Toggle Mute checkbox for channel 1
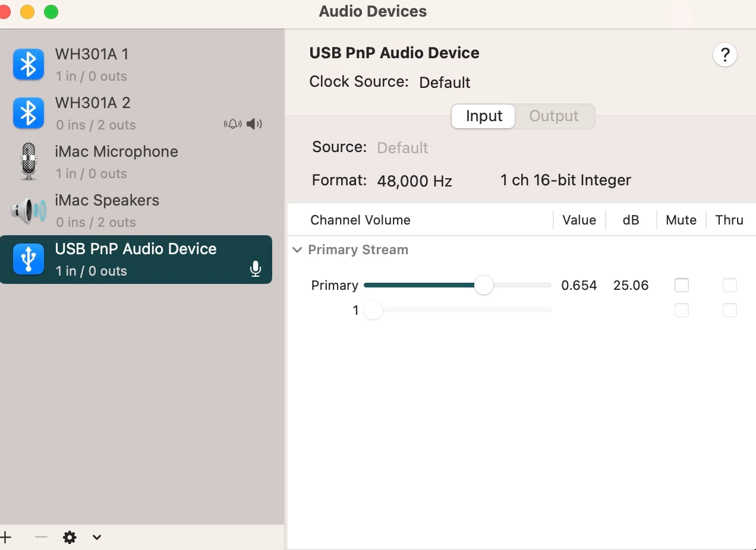The width and height of the screenshot is (756, 550). click(x=682, y=310)
